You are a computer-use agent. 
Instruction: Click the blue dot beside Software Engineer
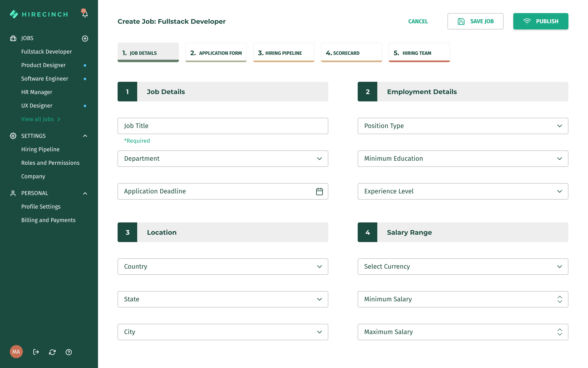click(x=85, y=79)
